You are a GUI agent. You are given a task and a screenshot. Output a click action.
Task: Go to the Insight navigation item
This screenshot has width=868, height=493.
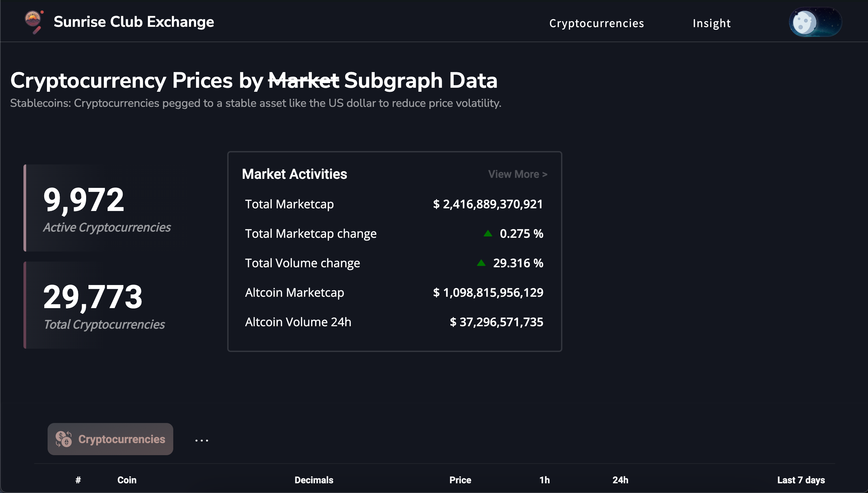(711, 23)
